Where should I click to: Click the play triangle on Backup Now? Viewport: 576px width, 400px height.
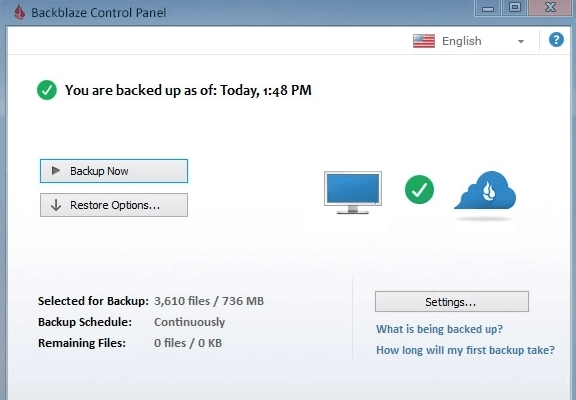(x=56, y=170)
